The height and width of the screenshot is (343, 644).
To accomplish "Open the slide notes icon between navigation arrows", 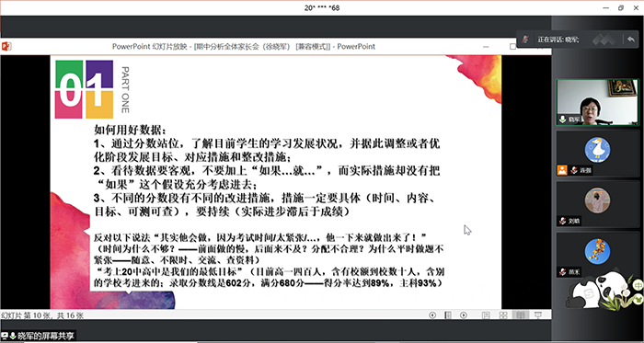I will coord(448,315).
